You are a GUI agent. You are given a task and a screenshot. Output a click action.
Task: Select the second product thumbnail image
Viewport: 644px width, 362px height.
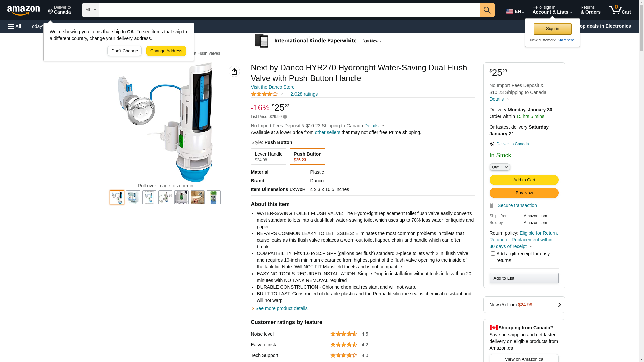click(x=133, y=197)
